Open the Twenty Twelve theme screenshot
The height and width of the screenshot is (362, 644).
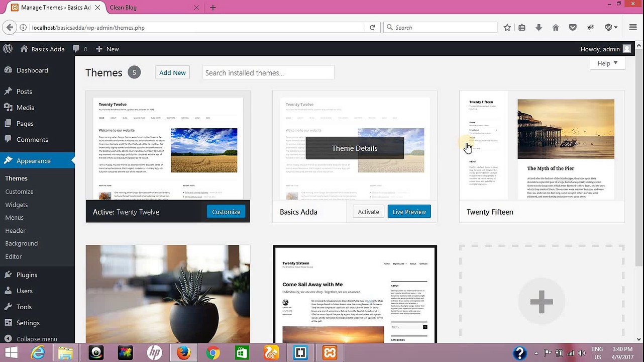(168, 146)
